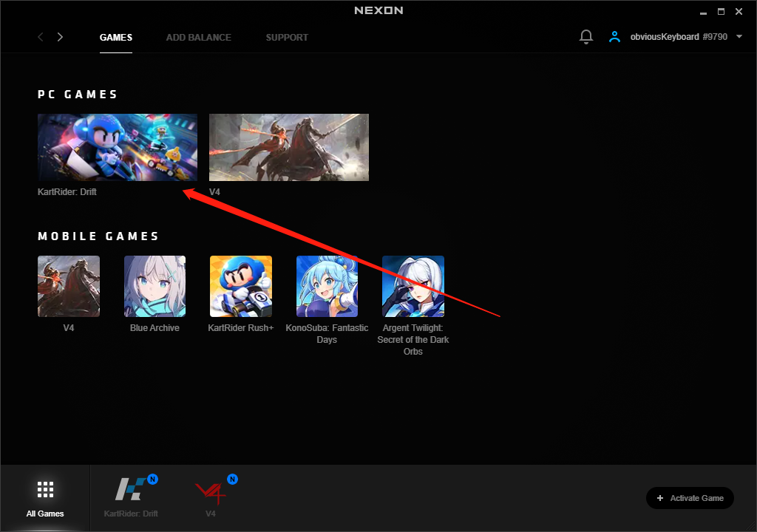Click username obviousKeyboard #9790
The height and width of the screenshot is (532, 757).
coord(679,37)
